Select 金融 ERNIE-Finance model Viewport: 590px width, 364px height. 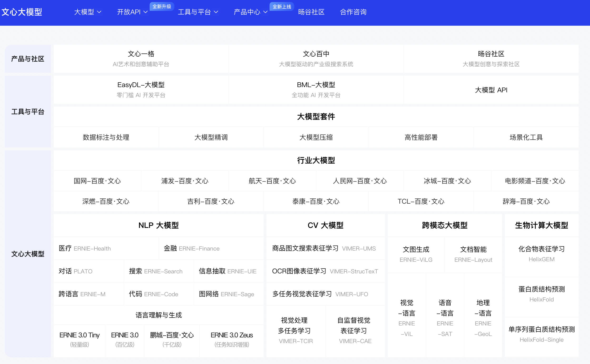[x=211, y=248]
